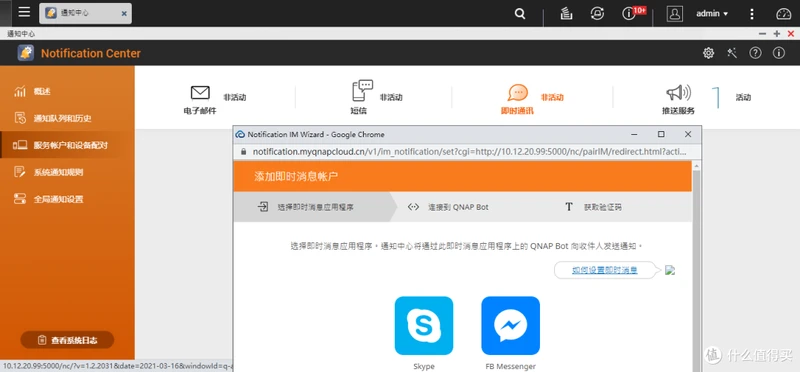800x372 pixels.
Task: Open the tools wrench icon
Action: pyautogui.click(x=732, y=53)
